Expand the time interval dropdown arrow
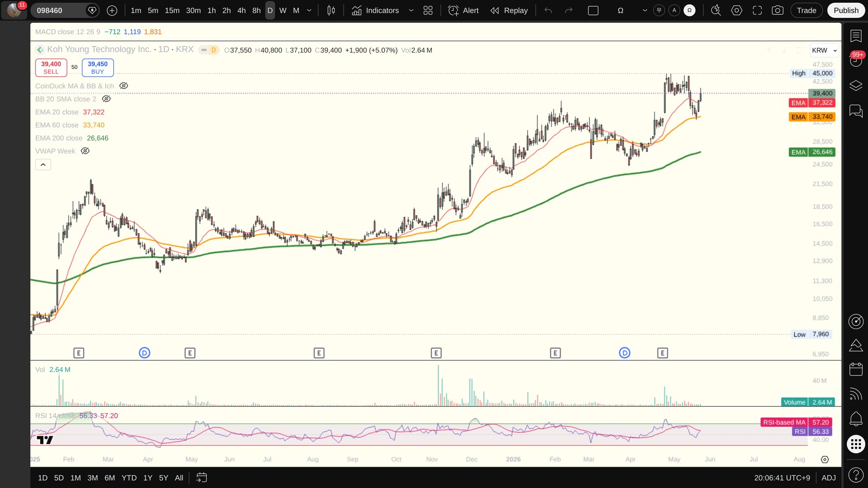Screen dimensions: 868x488 pos(309,10)
